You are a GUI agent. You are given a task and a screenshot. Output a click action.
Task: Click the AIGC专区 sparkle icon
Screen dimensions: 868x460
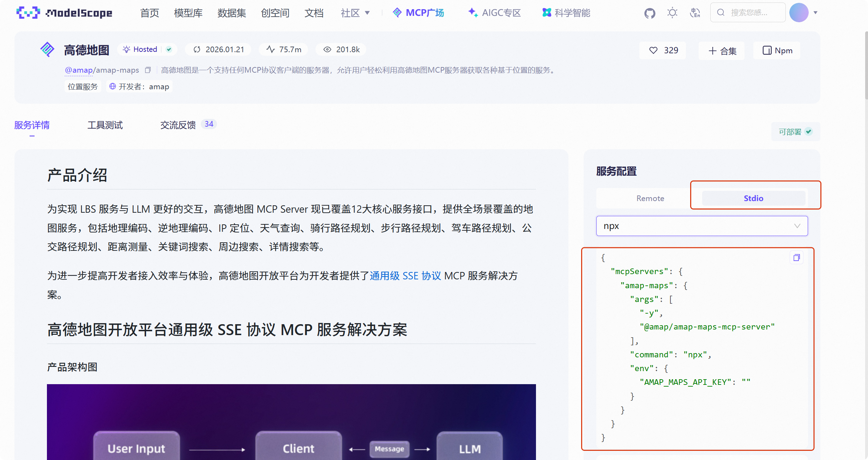[472, 13]
